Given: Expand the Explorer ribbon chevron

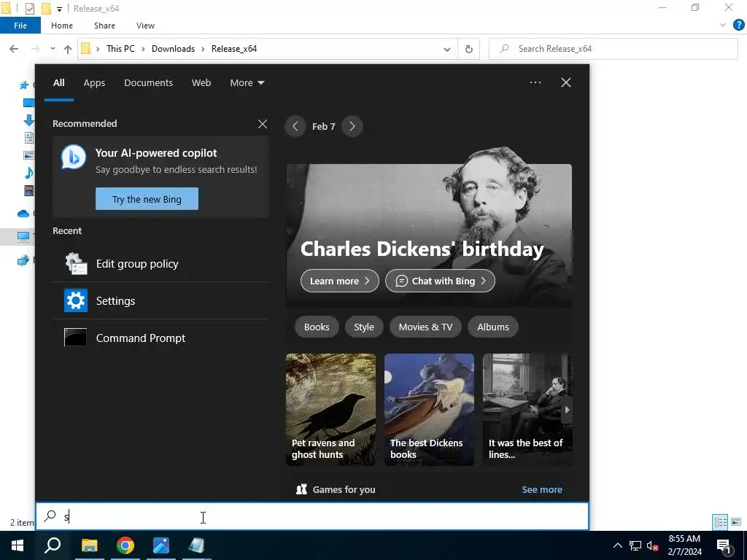Looking at the screenshot, I should 723,26.
